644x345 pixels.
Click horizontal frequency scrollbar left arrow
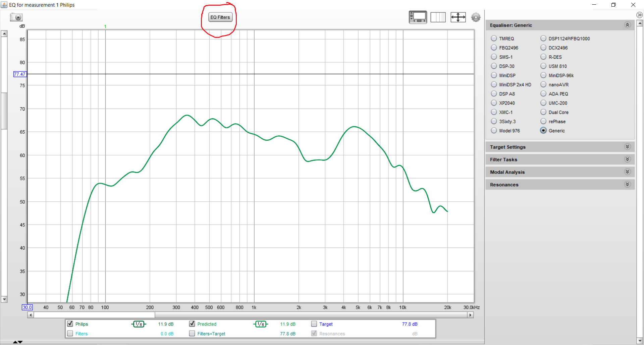[x=31, y=315]
